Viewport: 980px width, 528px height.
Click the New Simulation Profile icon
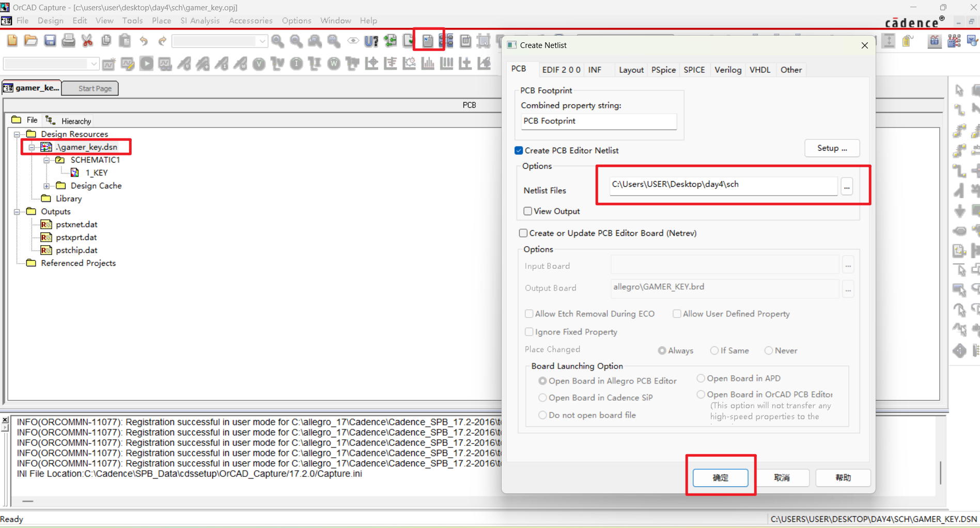coord(109,64)
